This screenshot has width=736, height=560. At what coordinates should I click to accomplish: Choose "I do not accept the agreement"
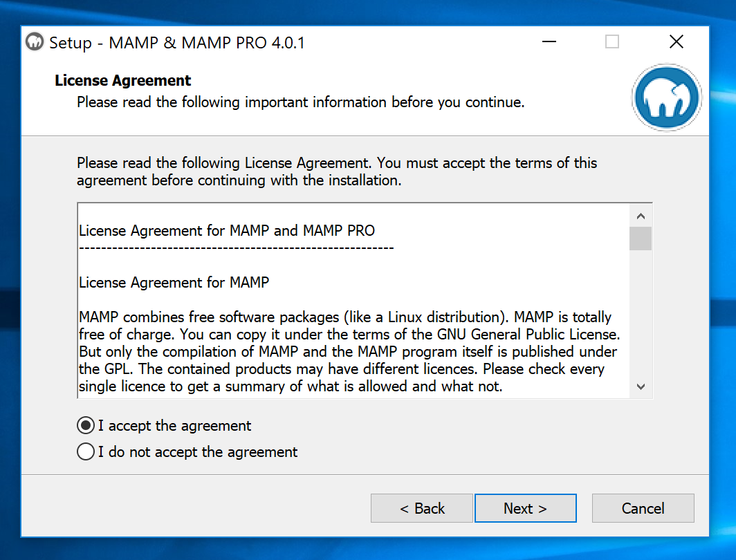85,451
